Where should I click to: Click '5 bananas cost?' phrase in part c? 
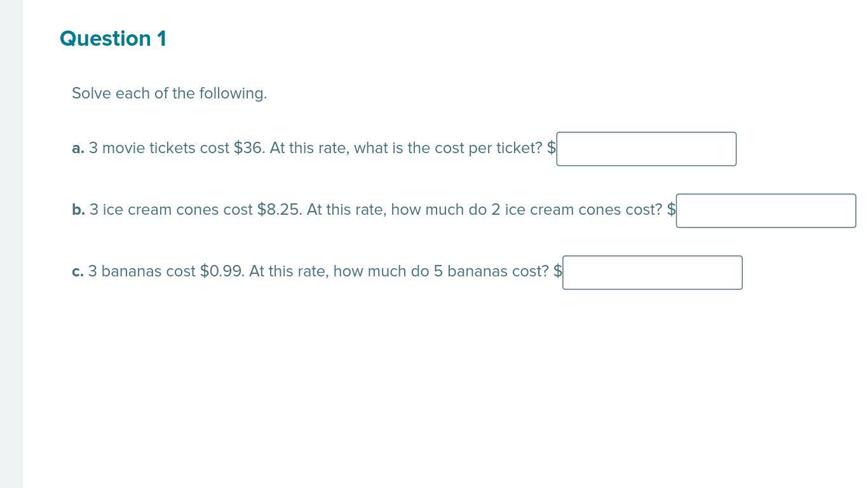(491, 271)
